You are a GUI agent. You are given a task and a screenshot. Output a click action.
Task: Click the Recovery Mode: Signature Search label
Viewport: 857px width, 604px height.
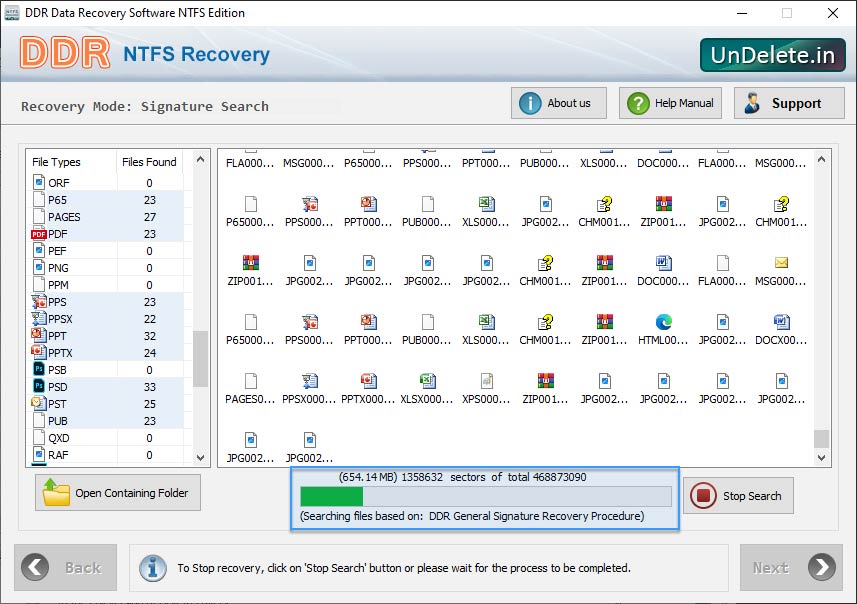pos(145,106)
